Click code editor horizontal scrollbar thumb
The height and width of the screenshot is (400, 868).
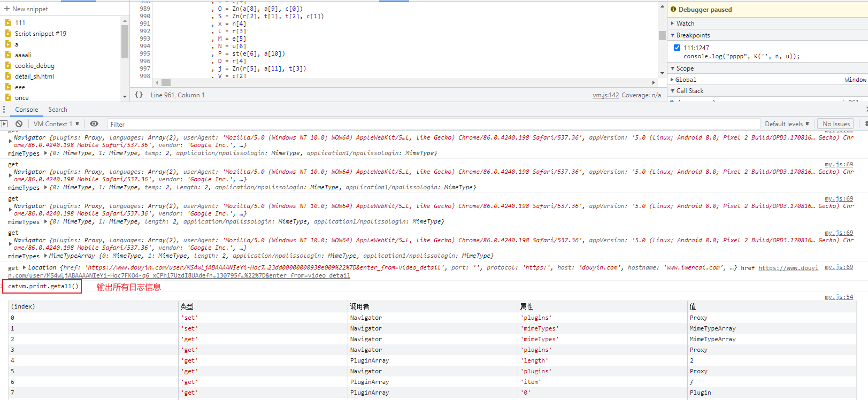[166, 82]
